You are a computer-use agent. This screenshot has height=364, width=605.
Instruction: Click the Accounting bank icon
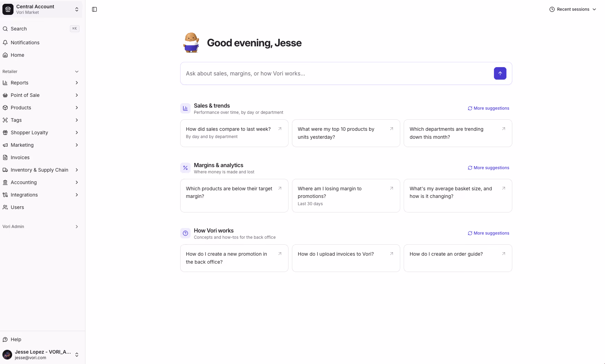[5, 182]
